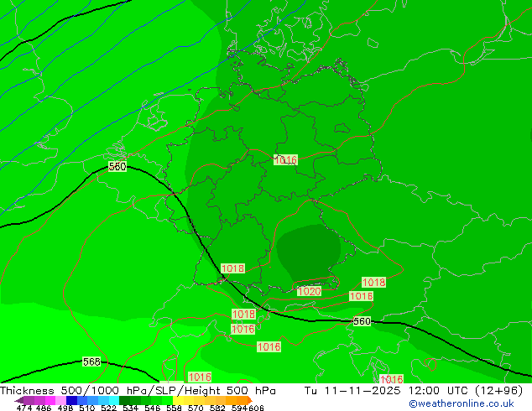The image size is (532, 411).
Task: Click the darkest green legend swatch at 534
Action: pos(124,400)
